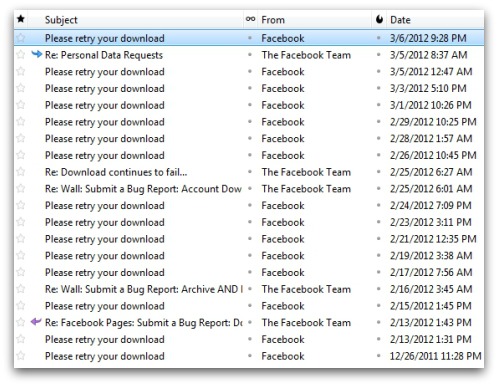Star the 2/17/2012 7:56 AM message

pos(21,272)
